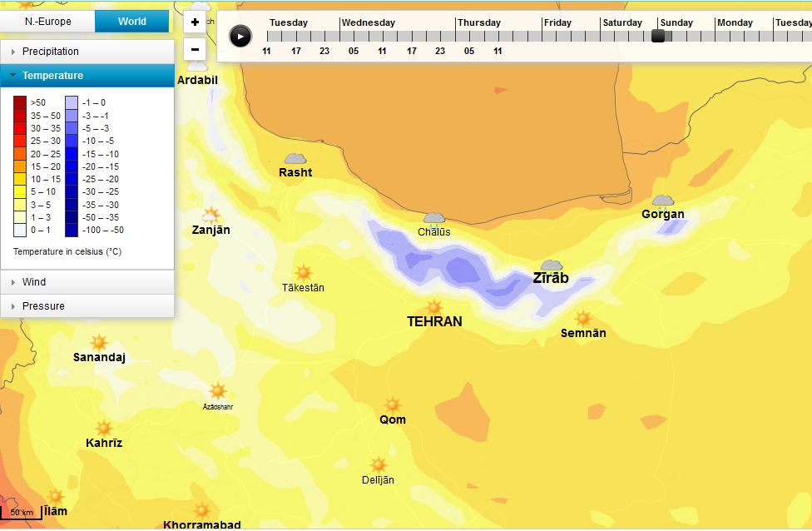Viewport: 812px width, 531px height.
Task: Click the 50 km map scale bar
Action: [x=22, y=513]
